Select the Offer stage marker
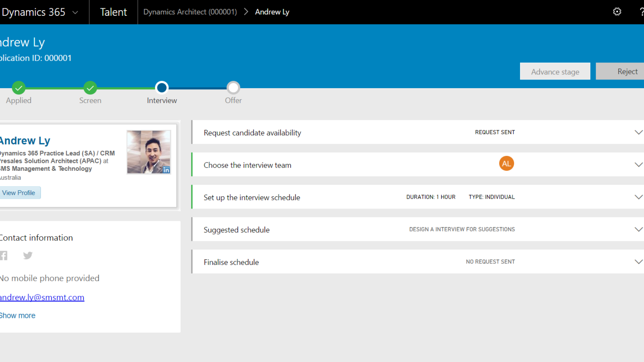The image size is (644, 362). (x=233, y=87)
